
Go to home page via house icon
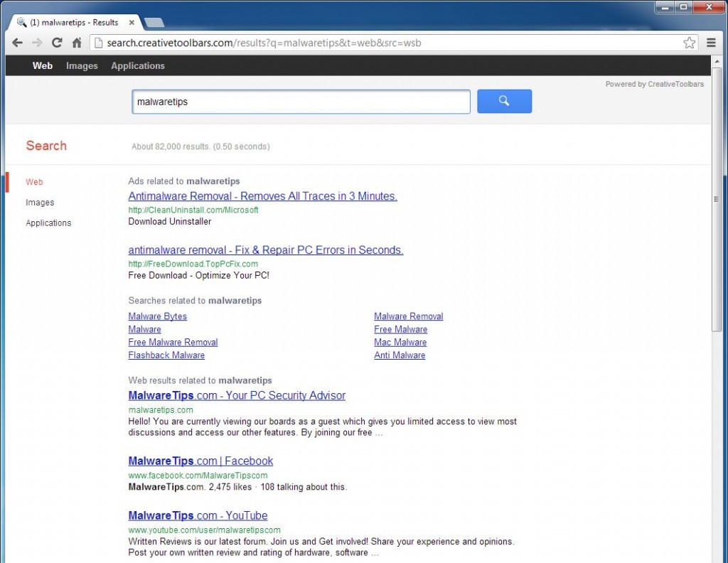click(x=77, y=43)
